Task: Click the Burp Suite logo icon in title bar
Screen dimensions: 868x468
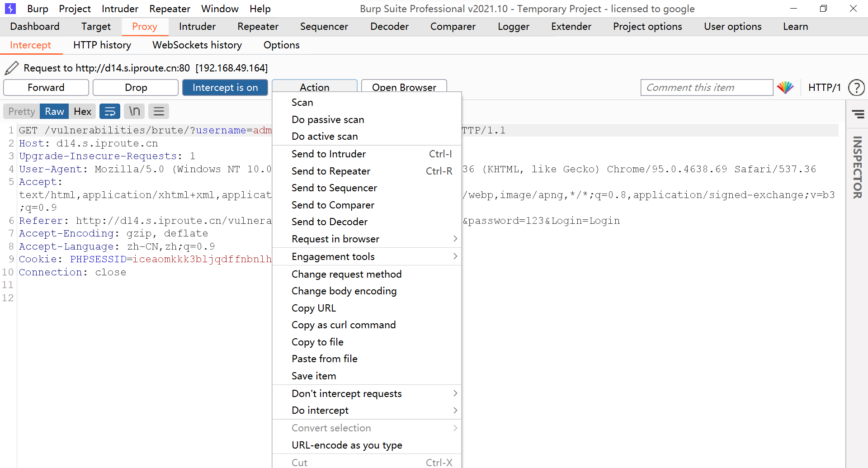Action: pyautogui.click(x=10, y=9)
